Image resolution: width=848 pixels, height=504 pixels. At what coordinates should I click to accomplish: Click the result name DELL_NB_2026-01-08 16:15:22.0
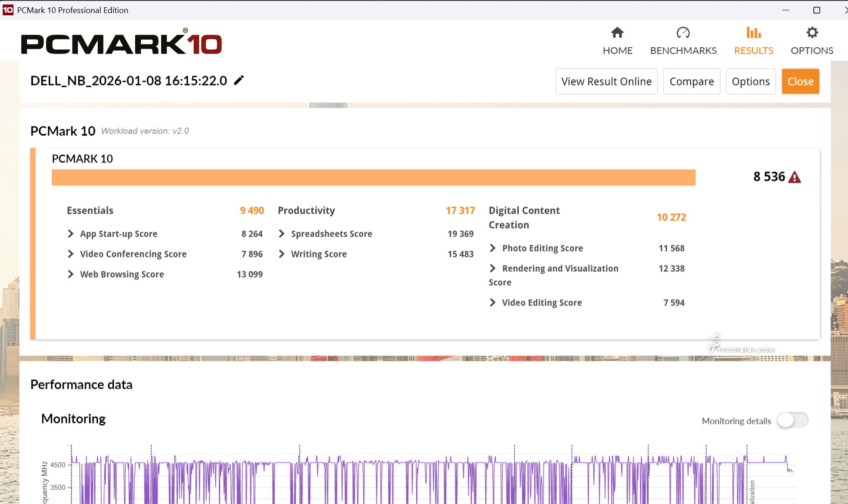tap(129, 81)
